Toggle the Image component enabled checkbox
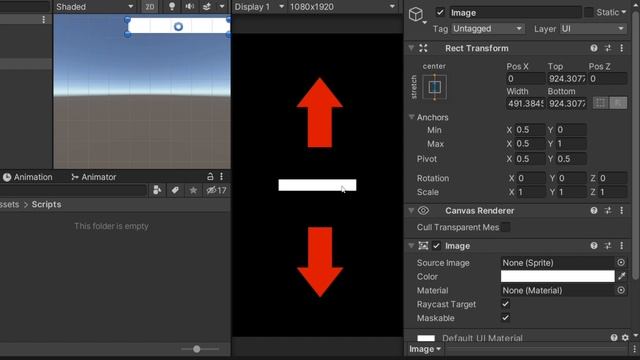640x360 pixels. click(436, 246)
